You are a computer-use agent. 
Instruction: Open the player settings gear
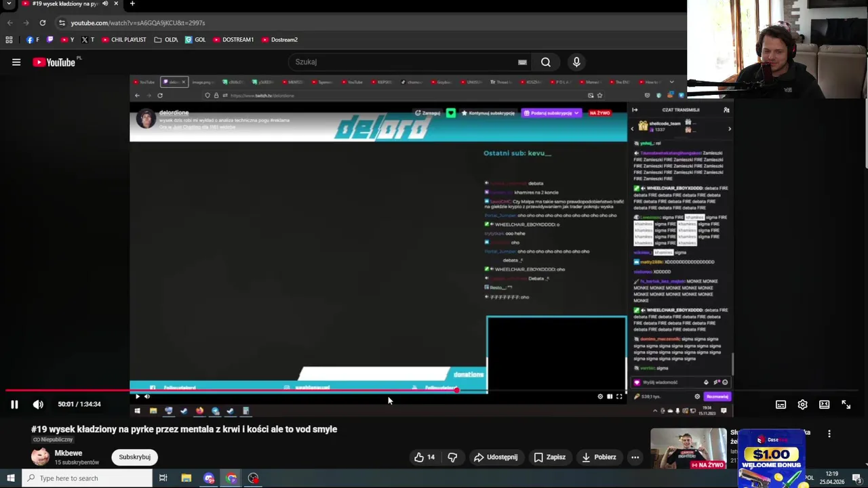click(802, 405)
